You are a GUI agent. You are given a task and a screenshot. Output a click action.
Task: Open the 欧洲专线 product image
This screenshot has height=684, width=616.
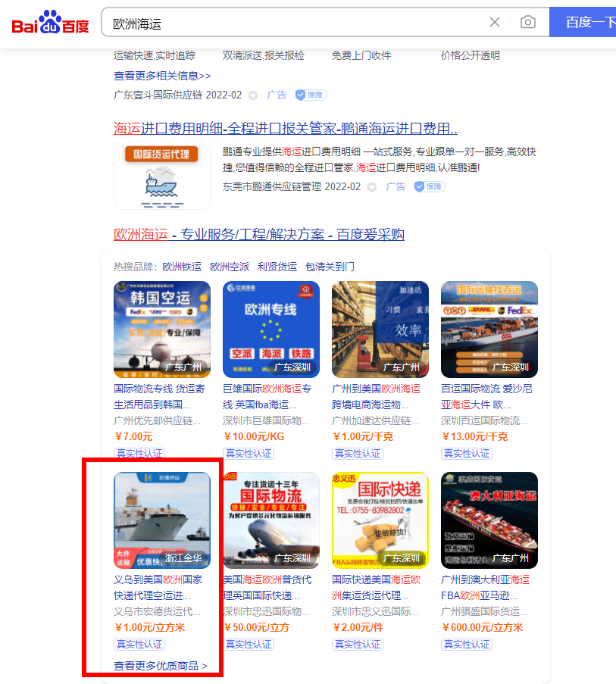[271, 330]
